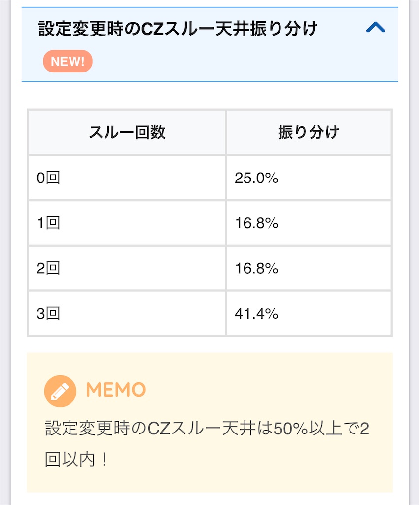Viewport: 420px width, 505px height.
Task: Click the 41.4% cell value
Action: [256, 313]
